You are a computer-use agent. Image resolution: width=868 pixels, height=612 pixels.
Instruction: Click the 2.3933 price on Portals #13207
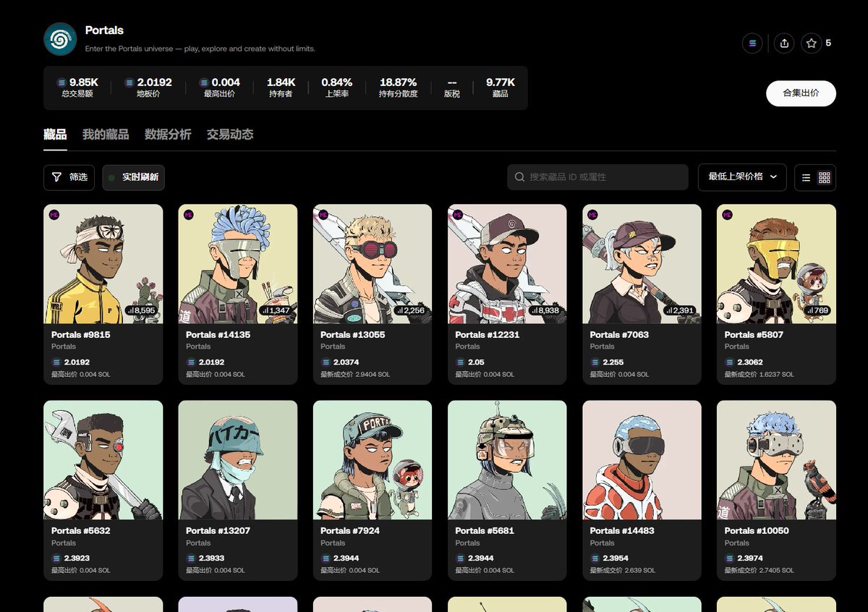click(211, 558)
